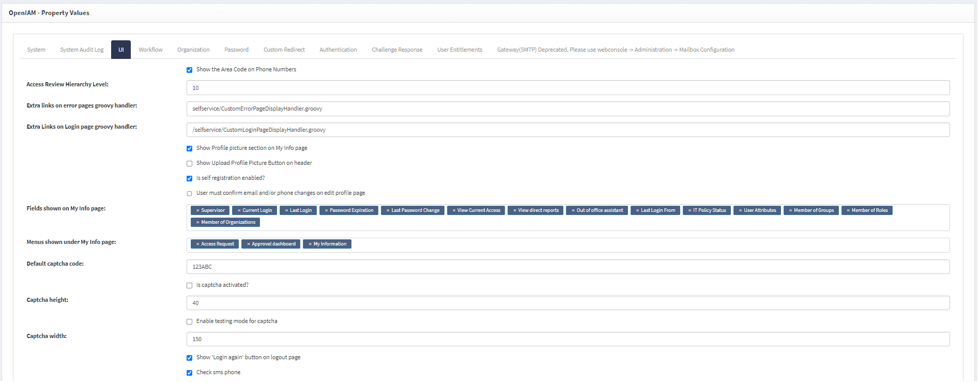Open the Authentication tab
The height and width of the screenshot is (383, 980).
pos(338,50)
